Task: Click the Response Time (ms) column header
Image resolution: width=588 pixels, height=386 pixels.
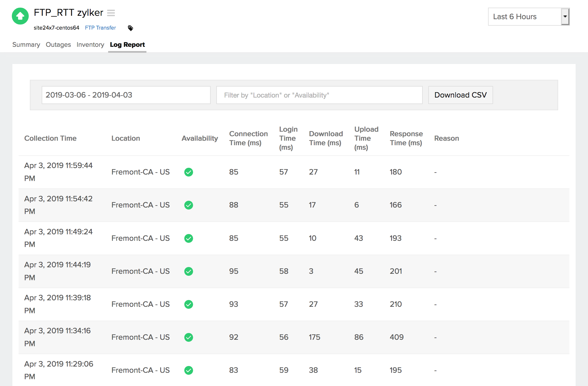Action: coord(406,138)
